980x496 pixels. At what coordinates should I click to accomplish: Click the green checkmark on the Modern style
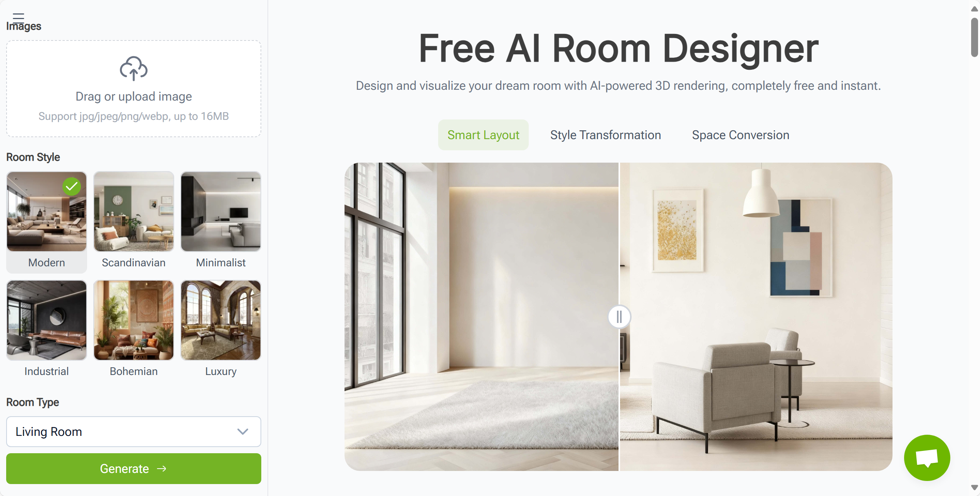click(x=72, y=187)
